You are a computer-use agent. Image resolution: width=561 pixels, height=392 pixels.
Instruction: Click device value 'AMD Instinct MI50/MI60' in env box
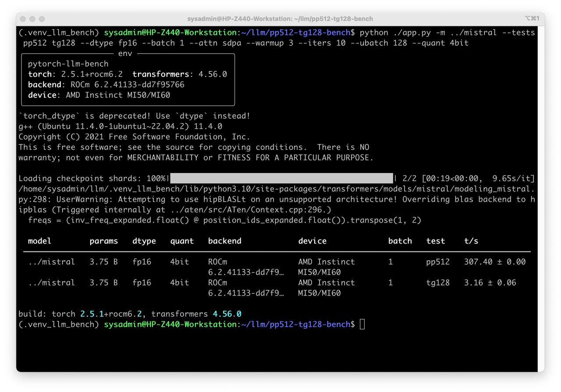(118, 95)
